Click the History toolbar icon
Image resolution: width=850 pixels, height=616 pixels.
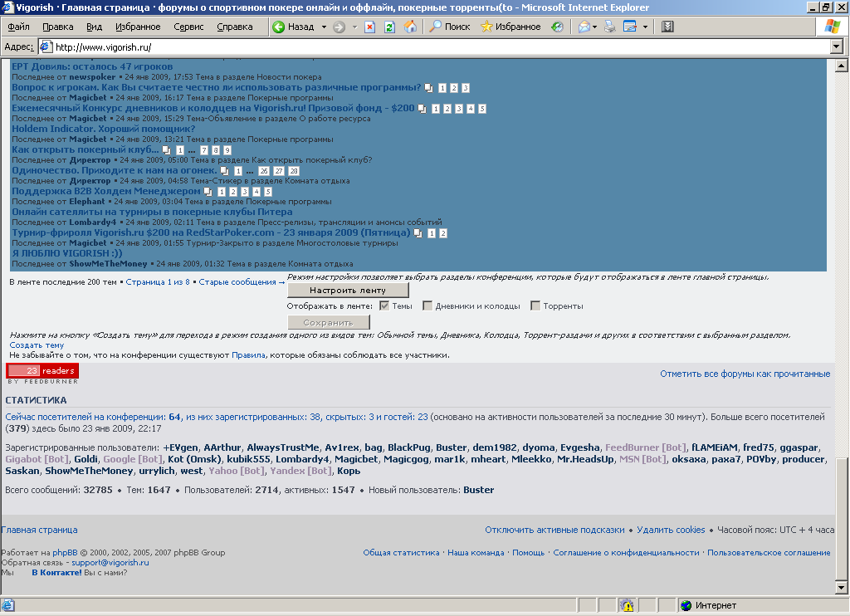pos(557,27)
